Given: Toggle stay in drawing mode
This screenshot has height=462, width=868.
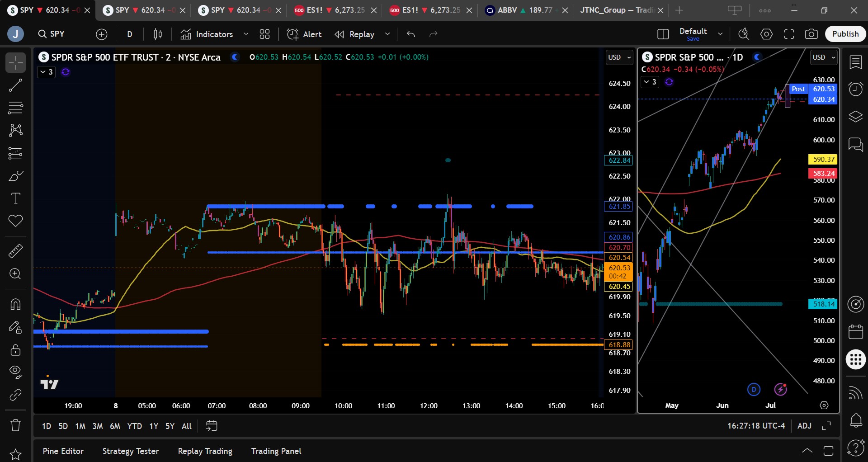Looking at the screenshot, I should point(15,327).
